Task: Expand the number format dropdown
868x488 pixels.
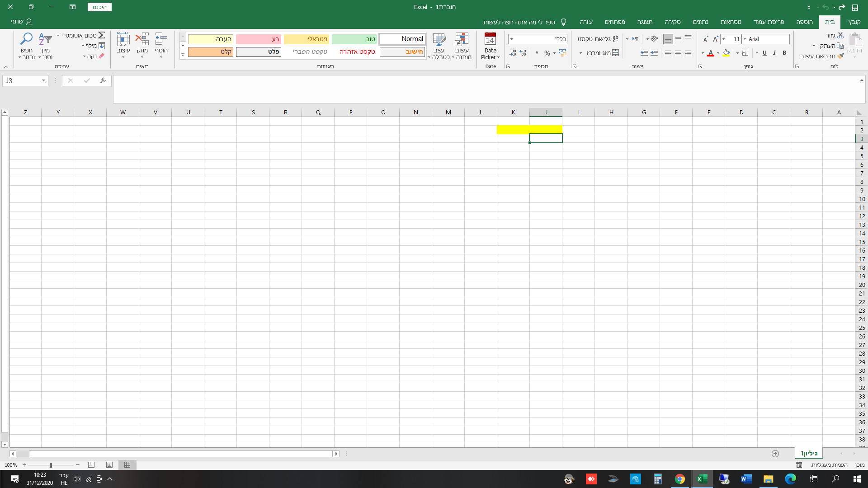Action: tap(511, 39)
